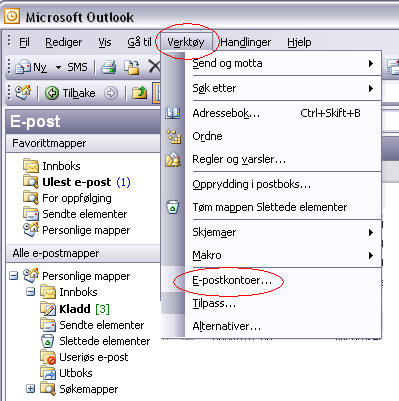
Task: Open the Makro submenu
Action: 283,255
